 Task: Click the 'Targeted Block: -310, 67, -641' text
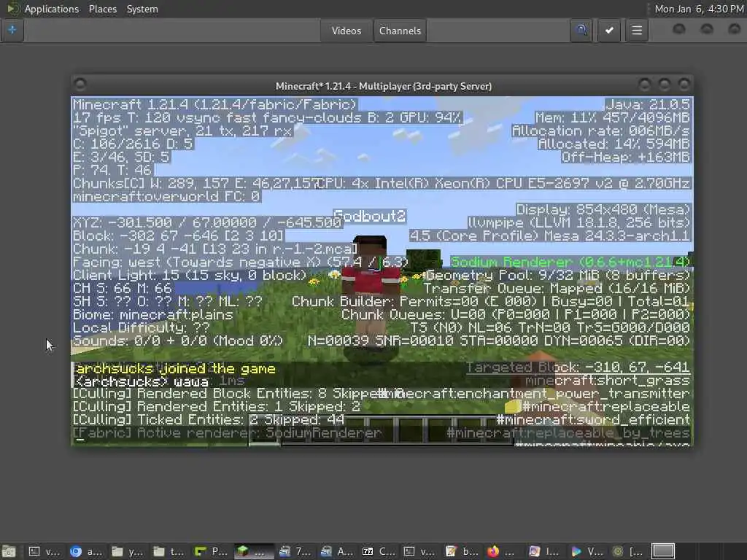(x=578, y=367)
